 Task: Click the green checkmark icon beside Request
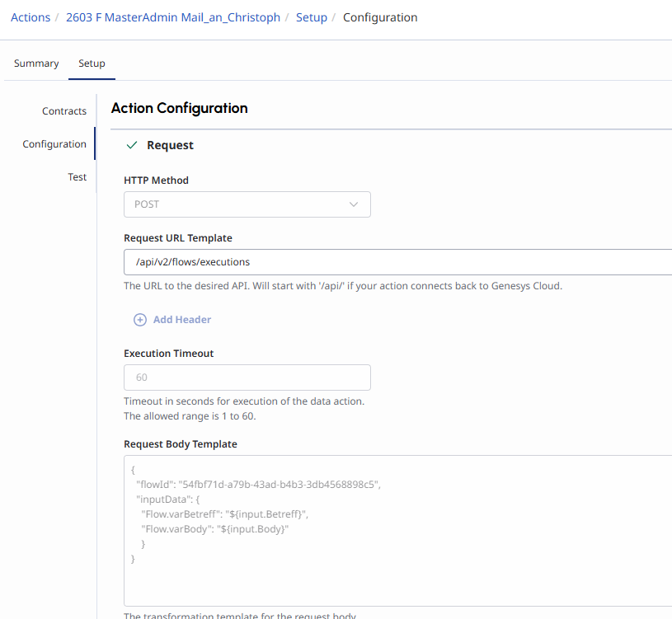coord(132,145)
